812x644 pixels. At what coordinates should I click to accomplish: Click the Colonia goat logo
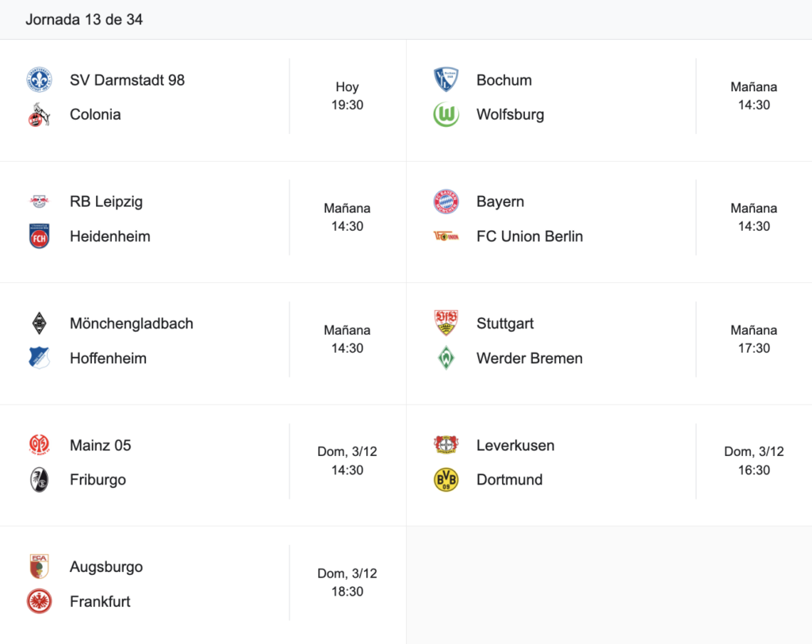[40, 114]
